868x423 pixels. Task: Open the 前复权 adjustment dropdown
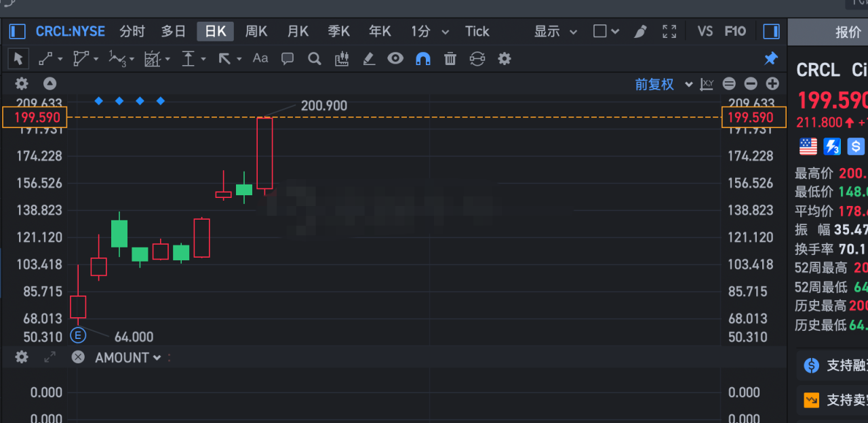click(664, 84)
